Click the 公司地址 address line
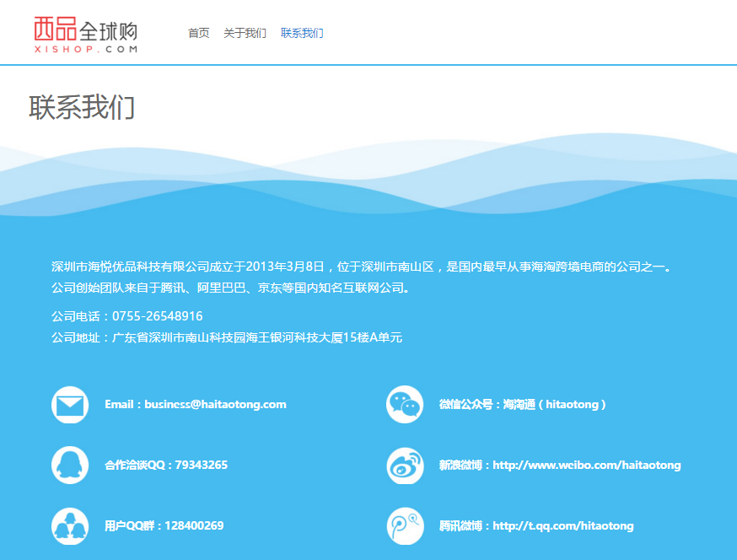Viewport: 737px width, 560px height. click(x=227, y=337)
